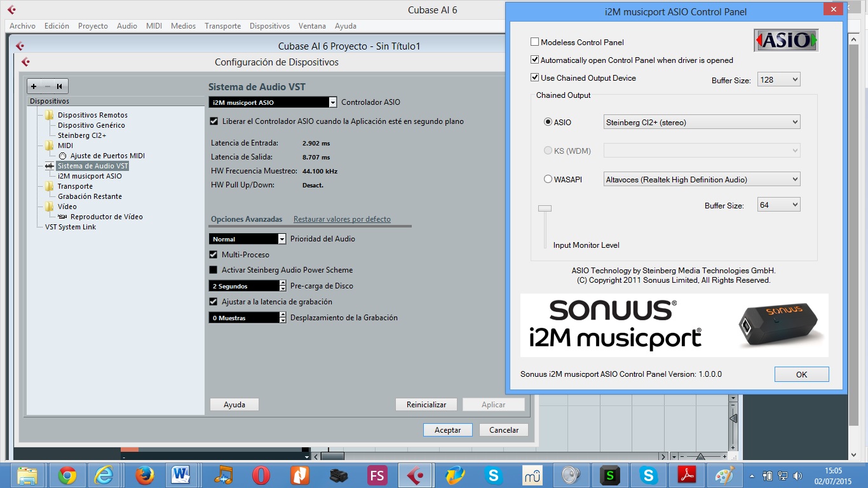Viewport: 868px width, 488px height.
Task: Click project window horizontal zoom slider
Action: 700,456
